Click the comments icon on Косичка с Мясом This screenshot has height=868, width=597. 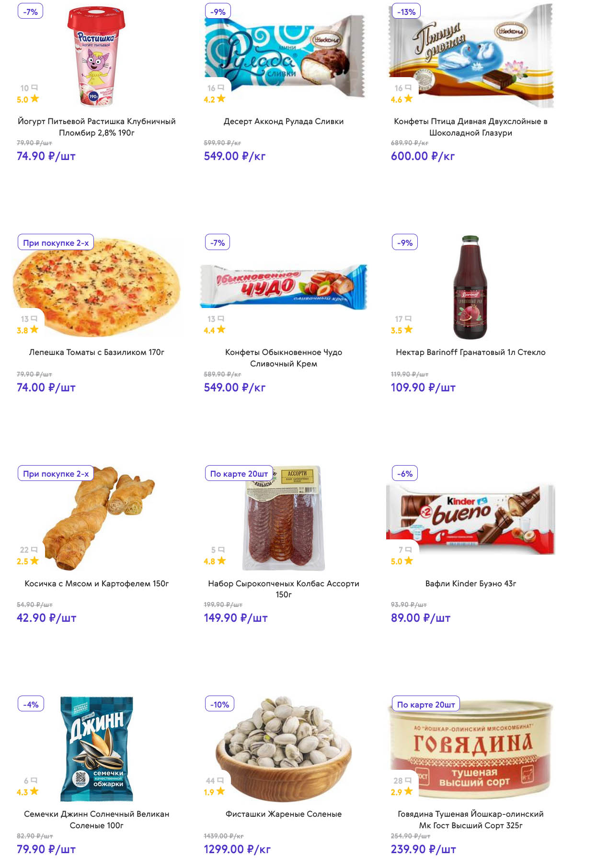click(x=34, y=549)
